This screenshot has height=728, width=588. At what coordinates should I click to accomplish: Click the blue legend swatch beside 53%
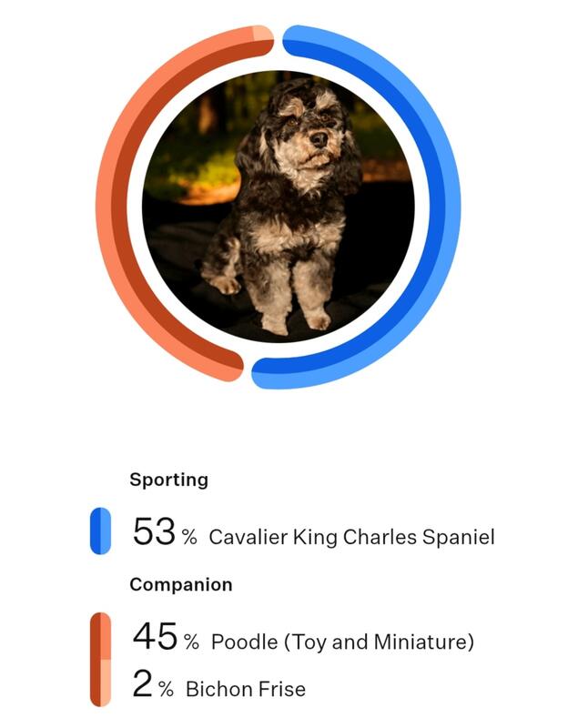point(100,531)
